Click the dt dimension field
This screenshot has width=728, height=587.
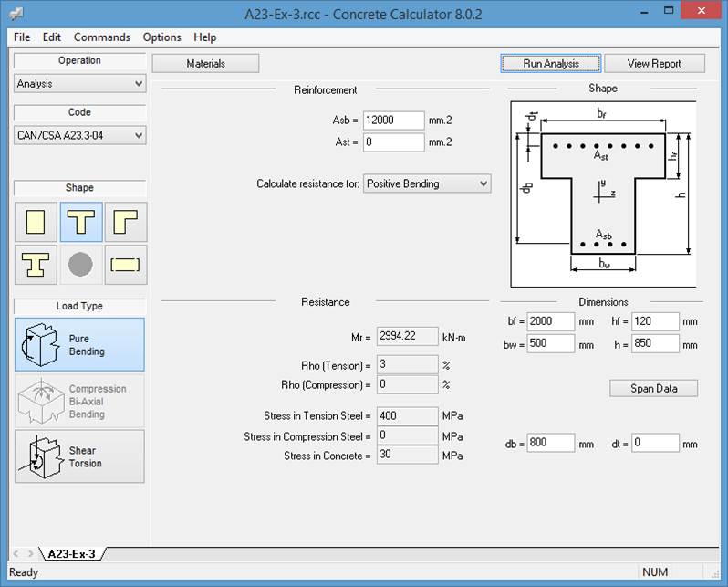point(656,443)
